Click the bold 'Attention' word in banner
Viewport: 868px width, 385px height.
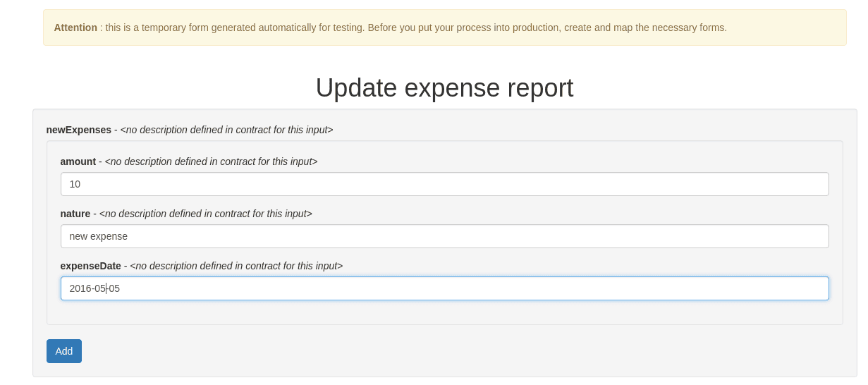coord(75,28)
